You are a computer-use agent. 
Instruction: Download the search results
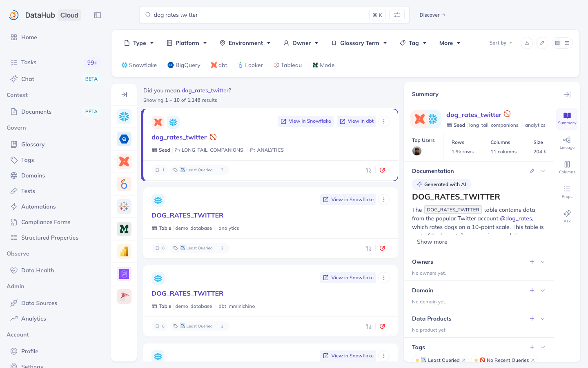527,43
